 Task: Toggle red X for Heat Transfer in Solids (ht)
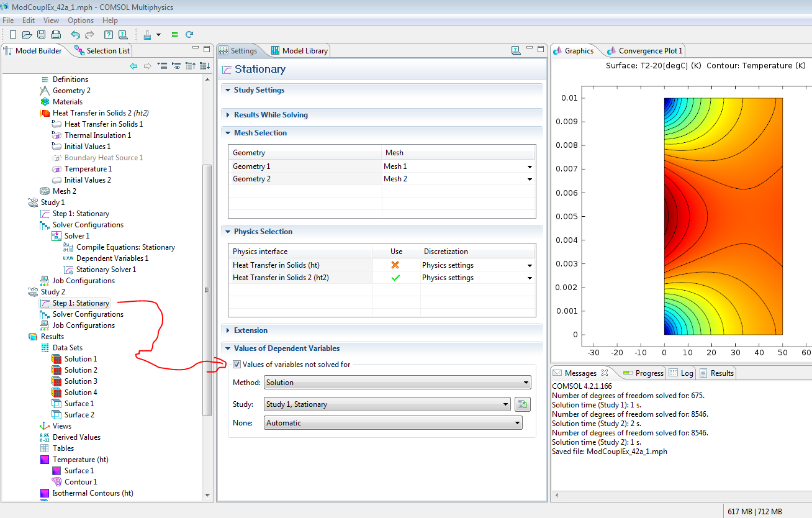pos(395,265)
